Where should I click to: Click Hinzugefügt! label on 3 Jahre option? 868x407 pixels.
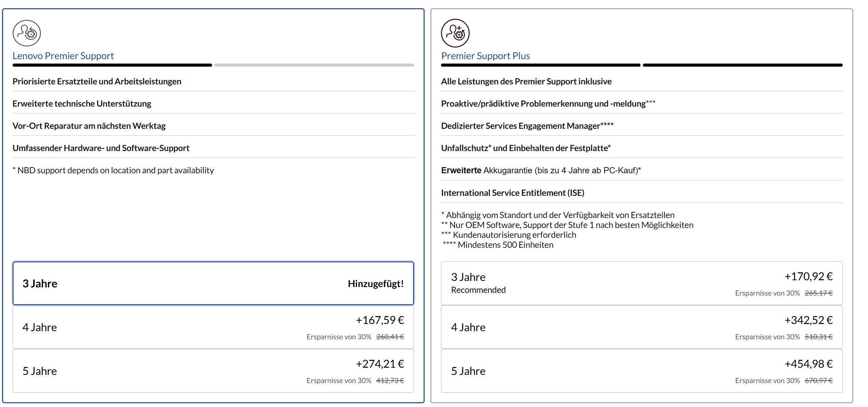(x=375, y=284)
